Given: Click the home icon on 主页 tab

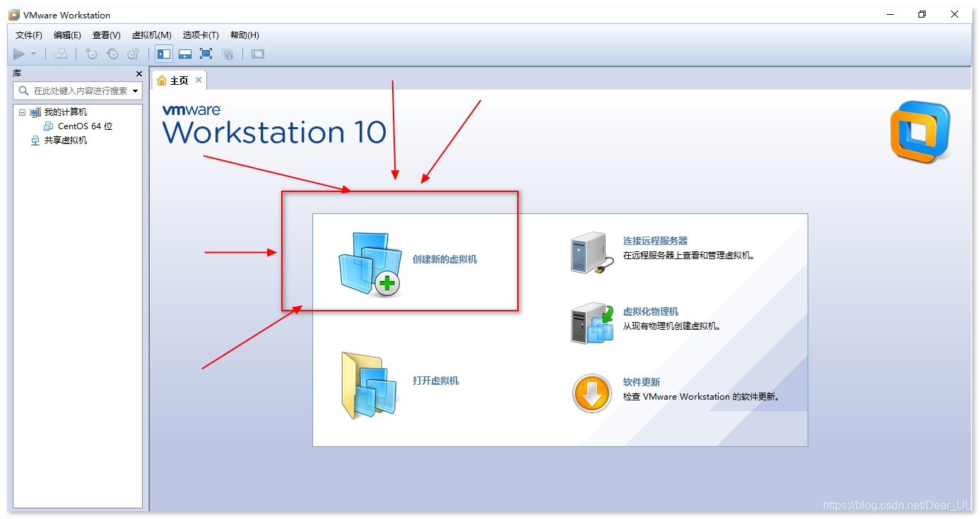Looking at the screenshot, I should click(162, 80).
